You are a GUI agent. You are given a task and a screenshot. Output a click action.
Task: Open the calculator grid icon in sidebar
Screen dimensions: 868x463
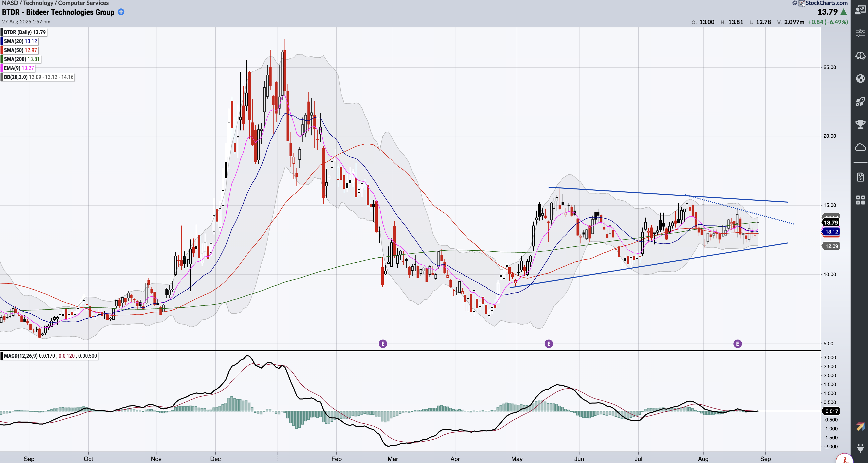pyautogui.click(x=860, y=200)
